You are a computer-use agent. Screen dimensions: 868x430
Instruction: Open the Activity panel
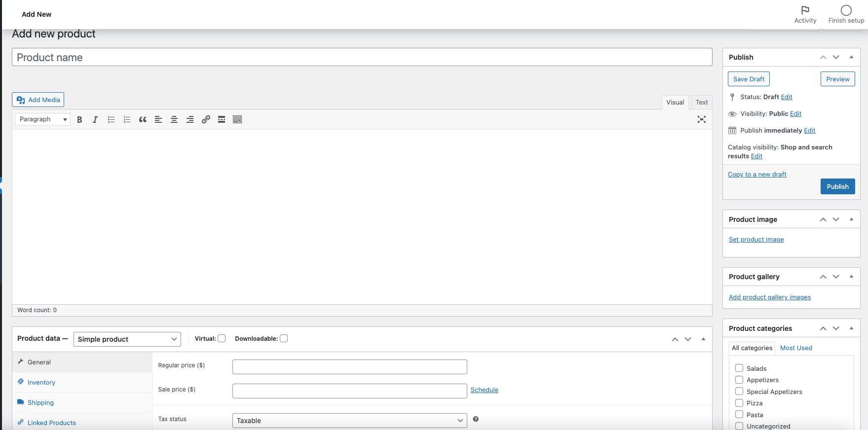click(805, 14)
